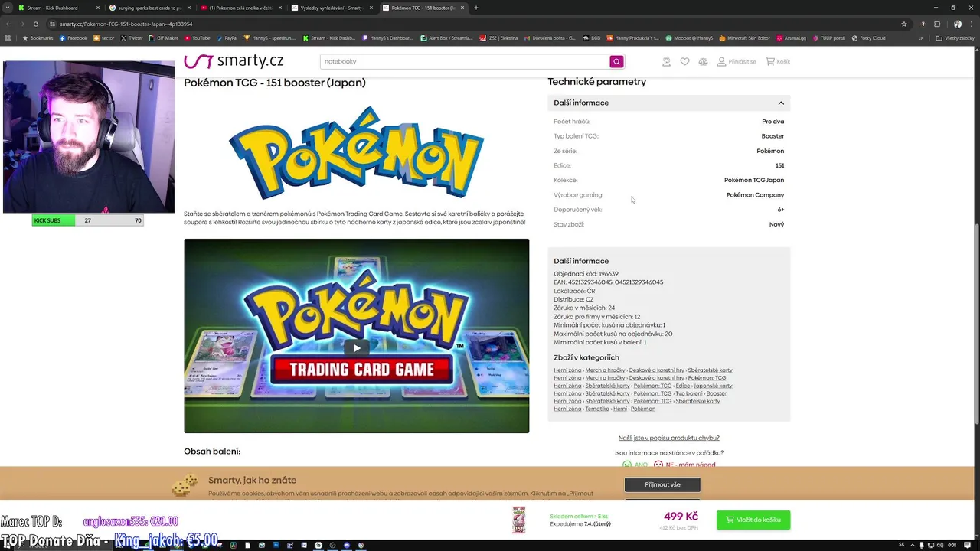
Task: Click the booster pack thumbnail in bottom bar
Action: (519, 520)
